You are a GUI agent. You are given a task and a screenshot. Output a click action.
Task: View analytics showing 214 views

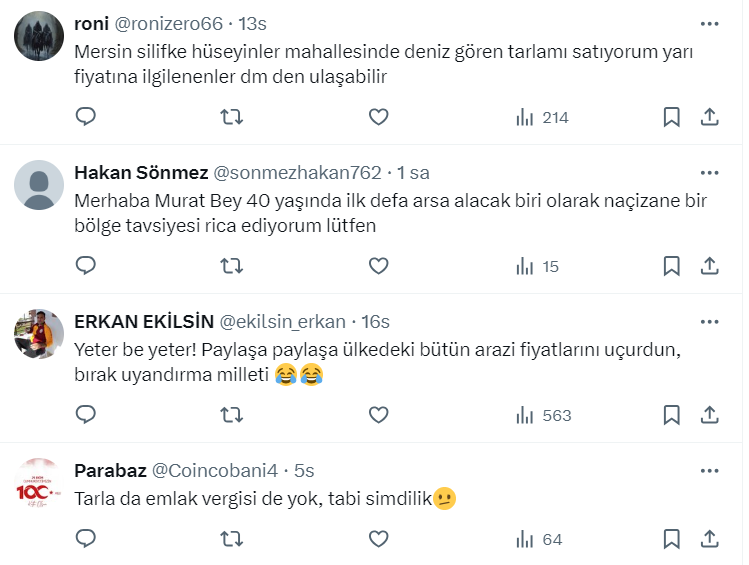tap(542, 117)
